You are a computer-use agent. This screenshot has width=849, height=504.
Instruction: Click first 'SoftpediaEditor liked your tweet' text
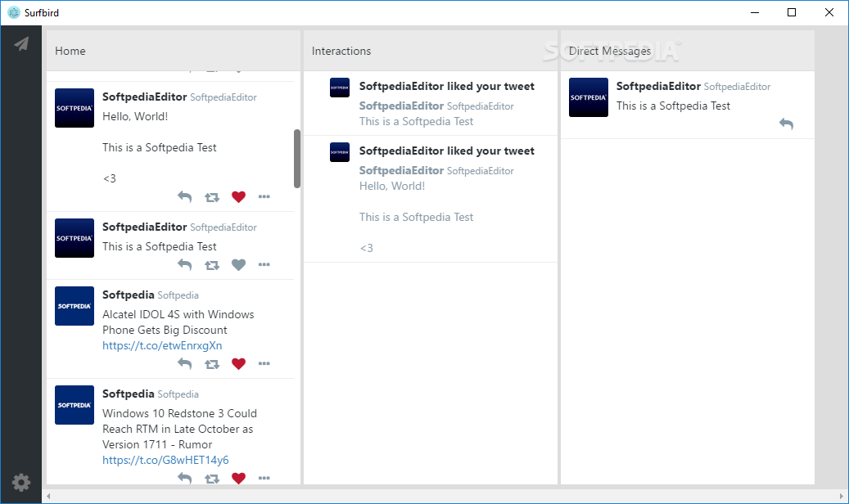(447, 86)
